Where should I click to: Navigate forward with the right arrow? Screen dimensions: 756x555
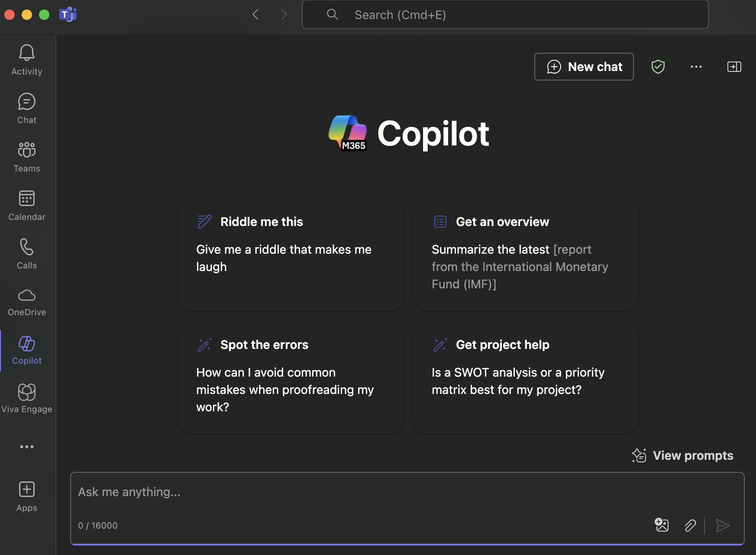(x=284, y=15)
